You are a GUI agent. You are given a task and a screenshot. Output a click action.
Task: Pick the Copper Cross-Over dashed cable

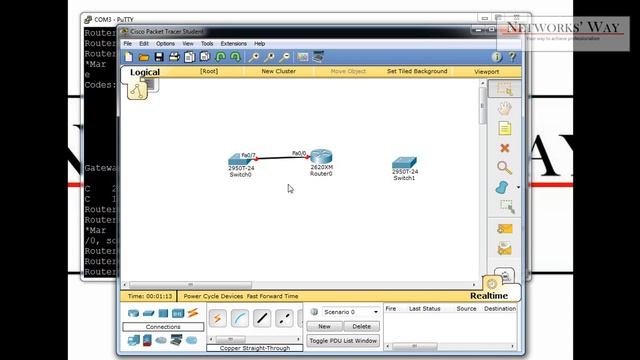(284, 318)
